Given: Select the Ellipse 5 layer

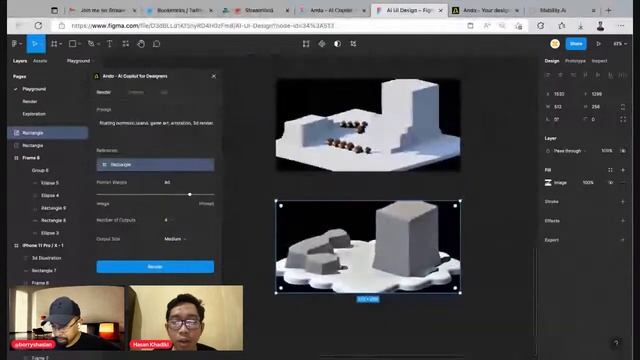Looking at the screenshot, I should pos(50,183).
